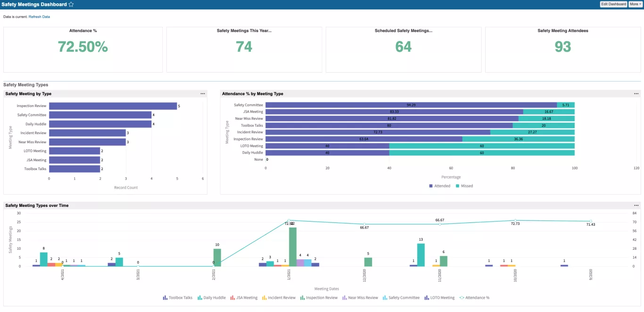The image size is (644, 312).
Task: Click the Safety Committee attended segment 94.29
Action: coord(411,105)
